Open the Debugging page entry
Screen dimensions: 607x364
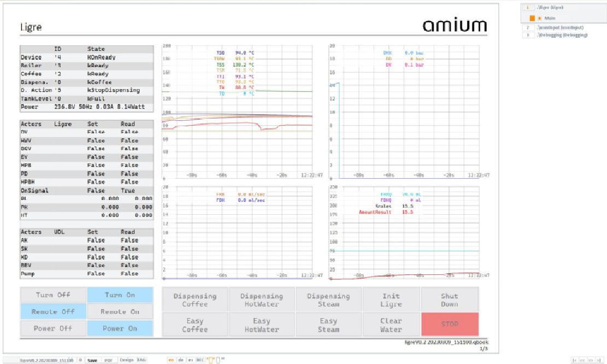click(x=562, y=35)
